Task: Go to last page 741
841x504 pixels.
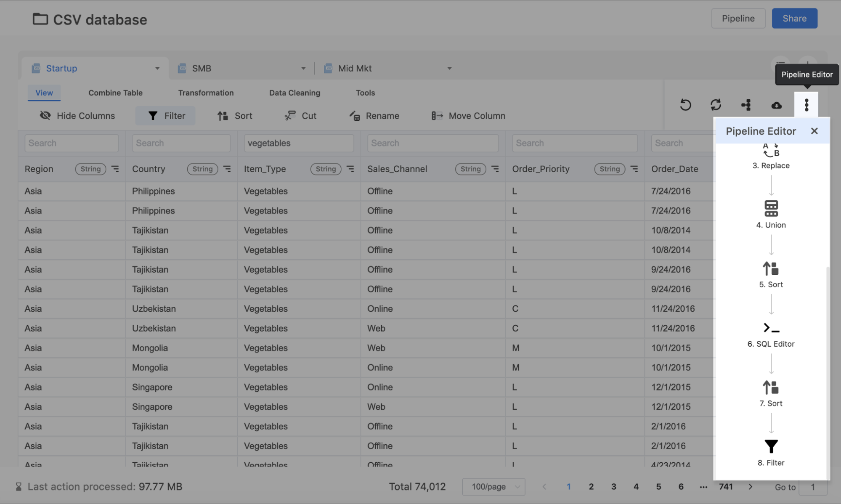Action: pos(726,487)
